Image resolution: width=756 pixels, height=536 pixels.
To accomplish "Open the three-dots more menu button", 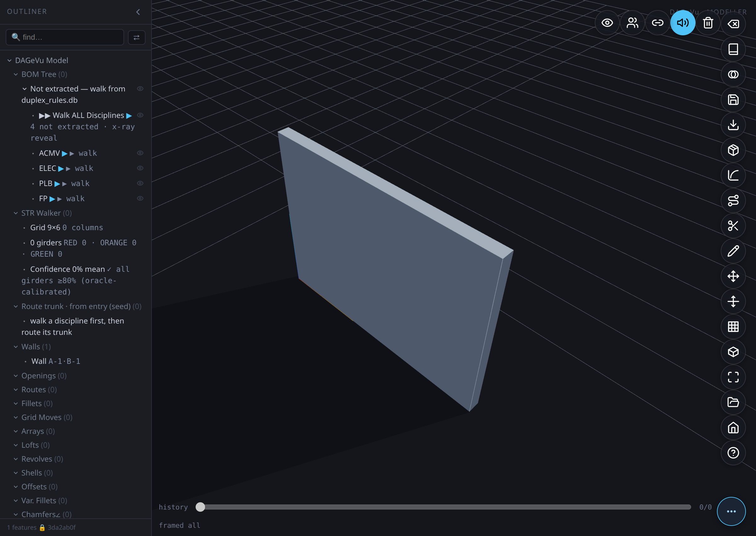I will (x=731, y=511).
